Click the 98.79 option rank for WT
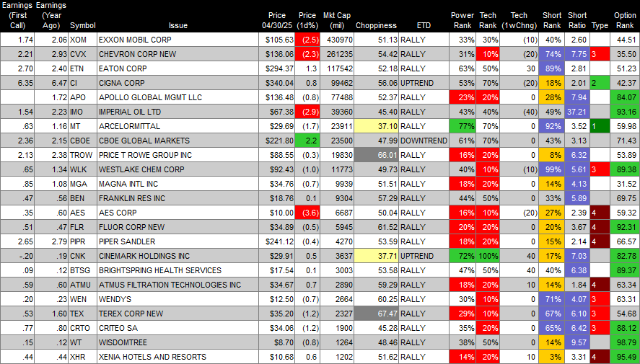The height and width of the screenshot is (364, 640). click(x=625, y=343)
